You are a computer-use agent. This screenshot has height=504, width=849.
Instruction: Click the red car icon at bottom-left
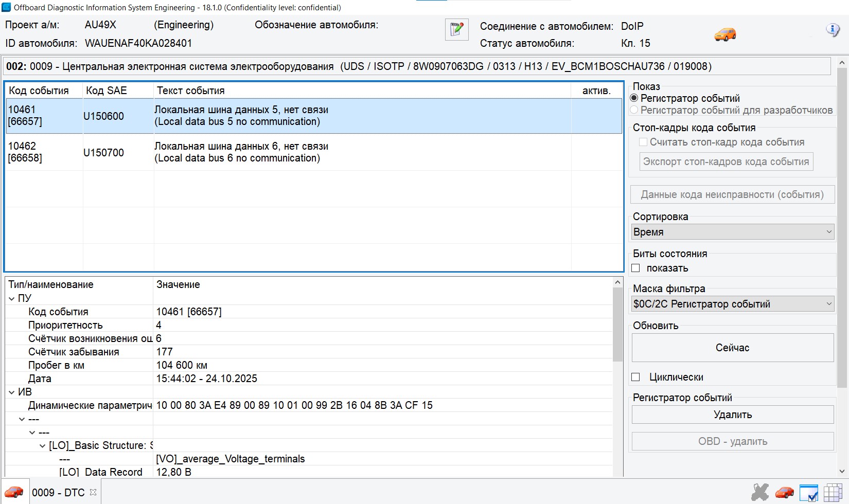pos(14,492)
